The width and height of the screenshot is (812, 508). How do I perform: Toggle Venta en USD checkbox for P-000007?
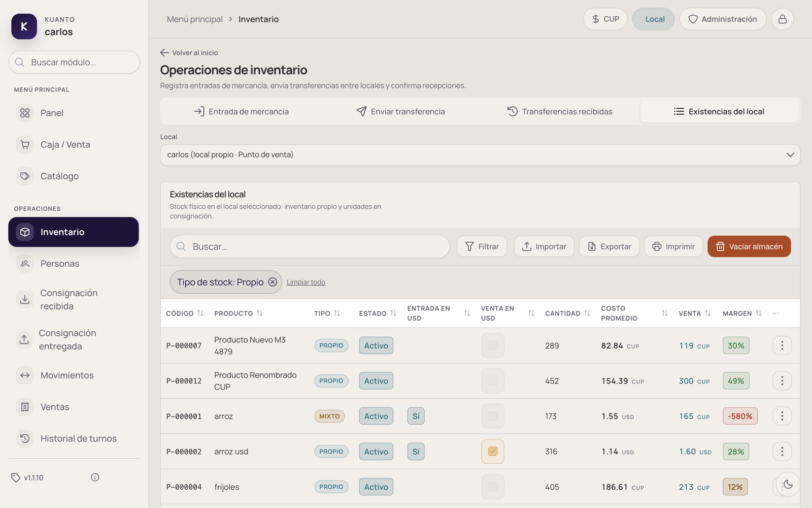click(492, 345)
